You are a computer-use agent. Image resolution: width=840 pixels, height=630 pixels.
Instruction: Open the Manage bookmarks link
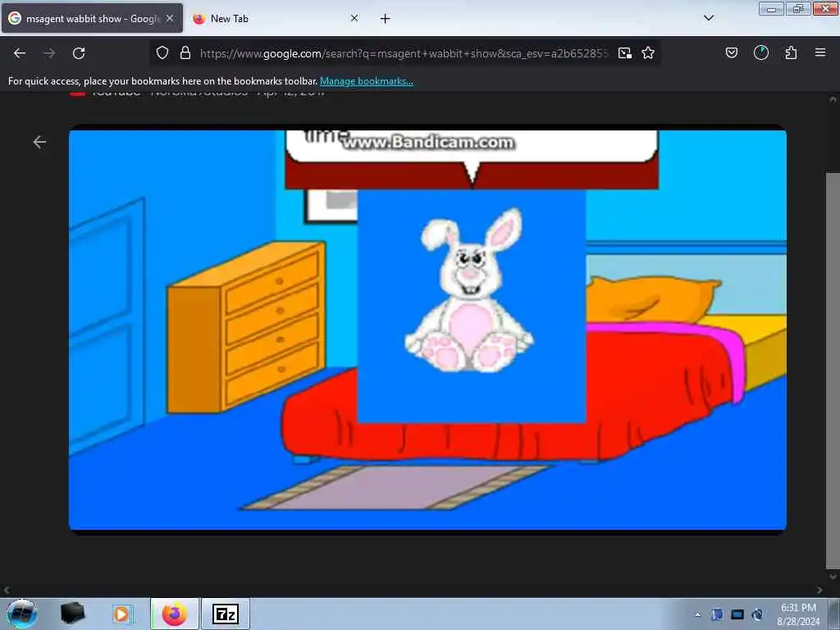pyautogui.click(x=367, y=81)
